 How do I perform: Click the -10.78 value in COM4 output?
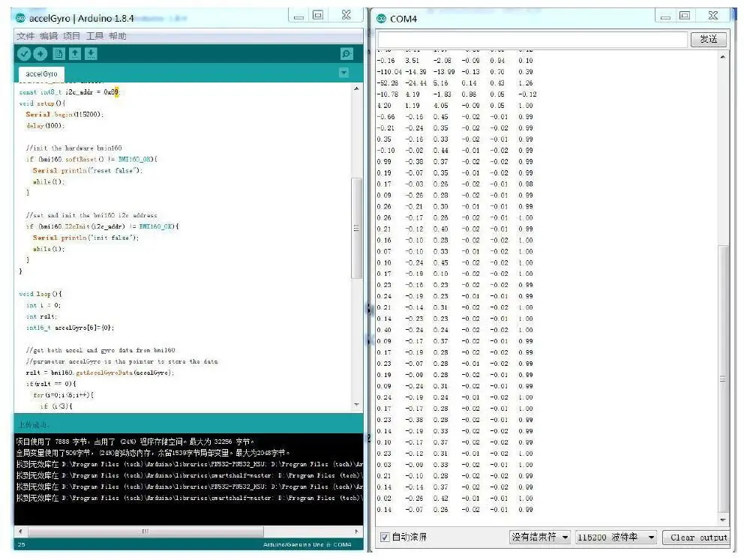tap(387, 94)
